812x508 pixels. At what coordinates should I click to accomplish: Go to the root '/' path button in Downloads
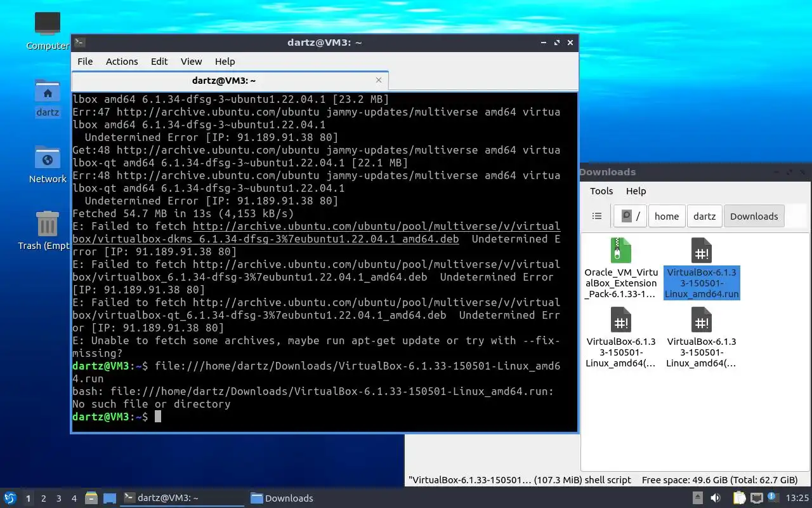631,216
